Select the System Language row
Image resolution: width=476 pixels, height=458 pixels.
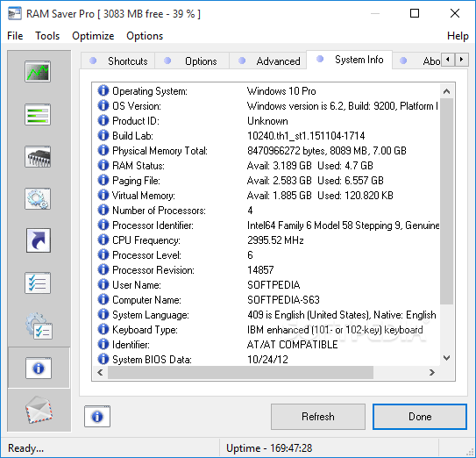pos(266,315)
